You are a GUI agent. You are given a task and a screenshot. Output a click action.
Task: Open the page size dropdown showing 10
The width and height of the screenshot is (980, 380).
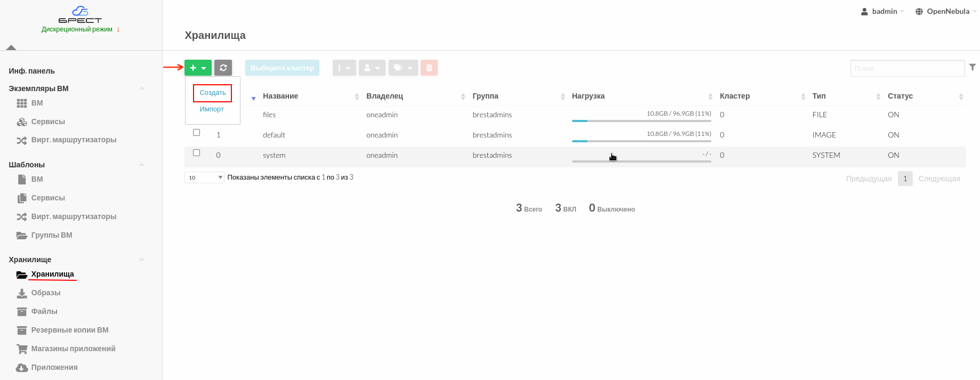pos(204,177)
